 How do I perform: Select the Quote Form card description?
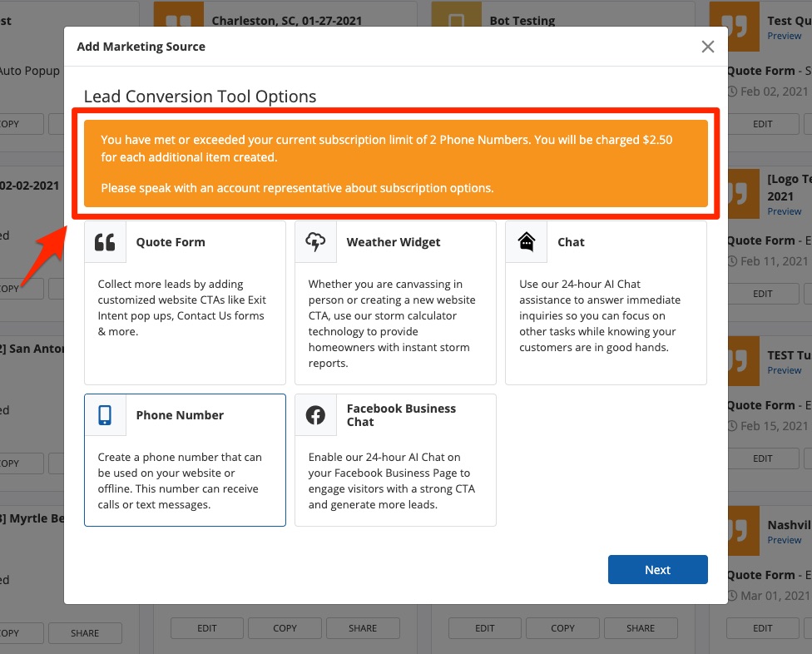(x=182, y=308)
